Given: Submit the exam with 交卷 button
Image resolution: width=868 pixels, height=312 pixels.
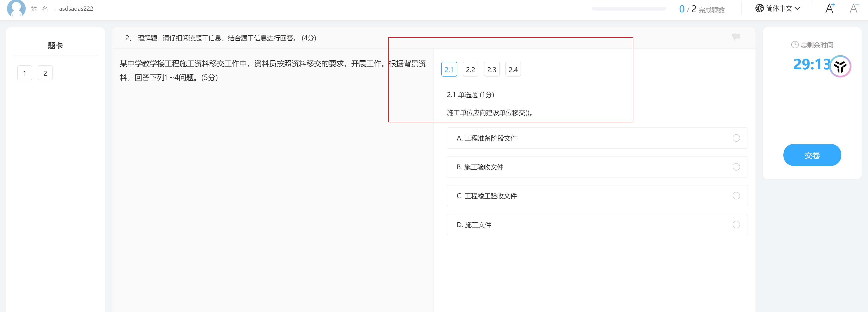Looking at the screenshot, I should tap(812, 155).
